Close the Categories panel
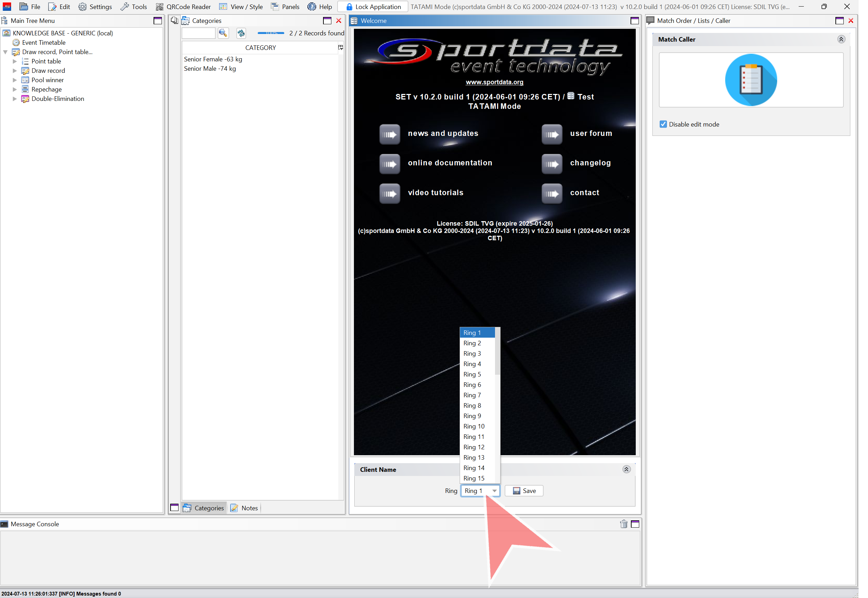This screenshot has width=868, height=598. (x=339, y=20)
